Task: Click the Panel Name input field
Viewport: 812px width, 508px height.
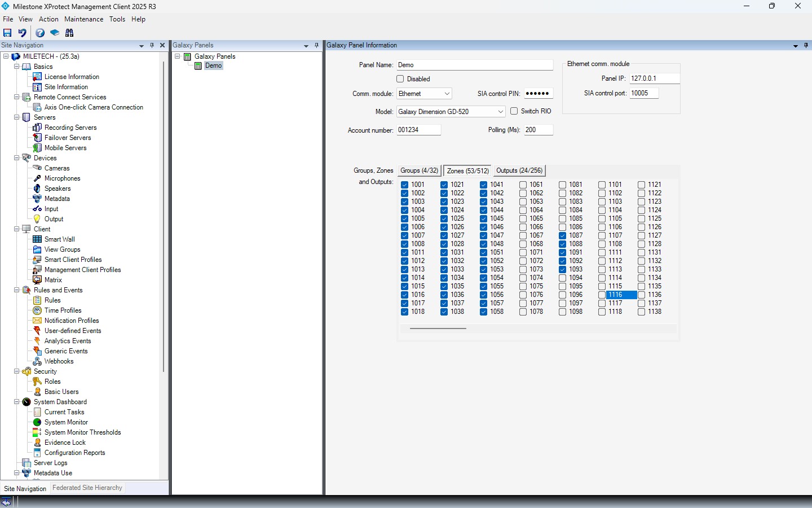Action: (475, 65)
